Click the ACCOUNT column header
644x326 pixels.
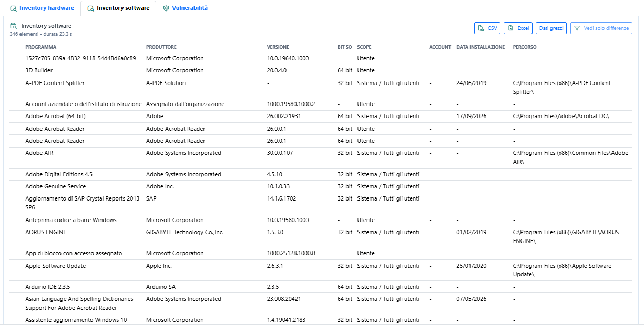pyautogui.click(x=440, y=47)
